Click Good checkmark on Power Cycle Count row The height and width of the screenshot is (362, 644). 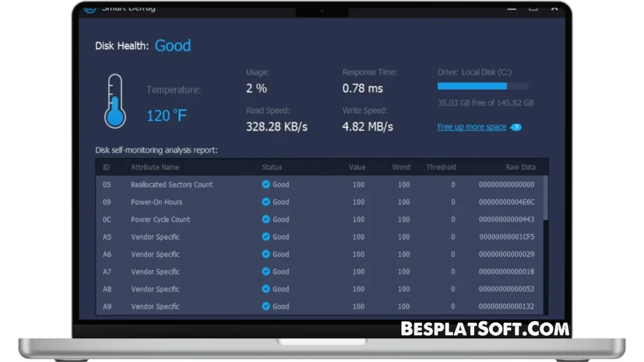click(266, 219)
